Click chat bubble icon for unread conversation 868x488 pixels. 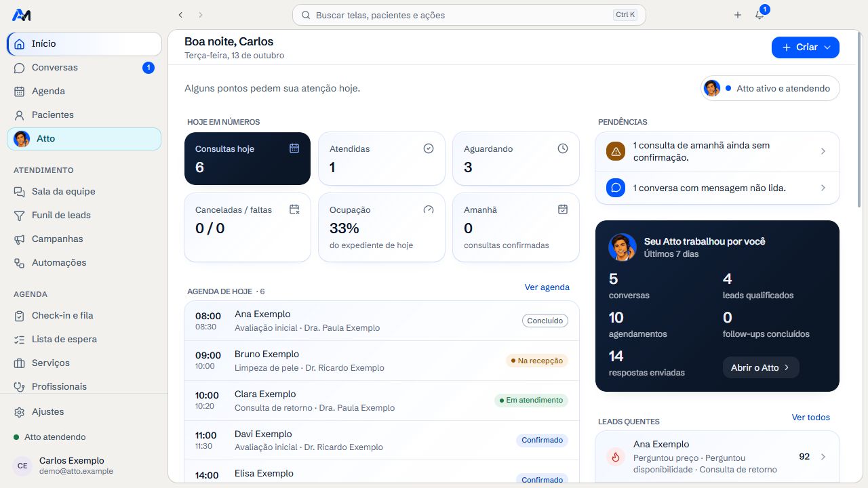tap(616, 188)
